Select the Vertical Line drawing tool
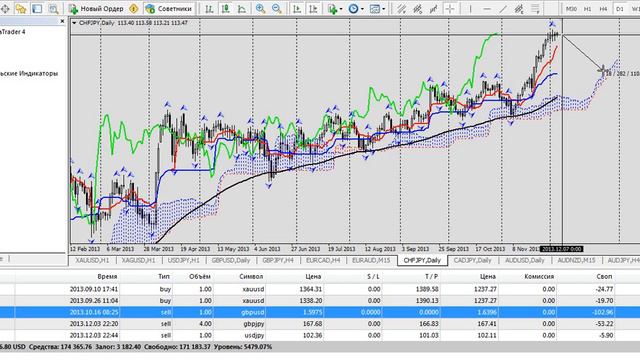The height and width of the screenshot is (360, 640). [x=470, y=9]
